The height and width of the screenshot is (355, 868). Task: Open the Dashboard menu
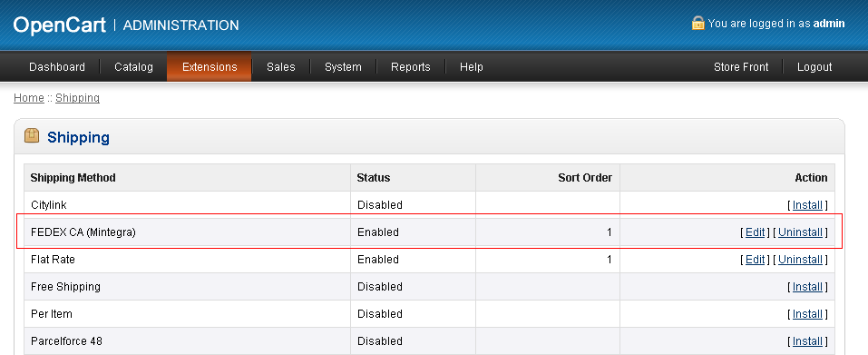[x=57, y=67]
